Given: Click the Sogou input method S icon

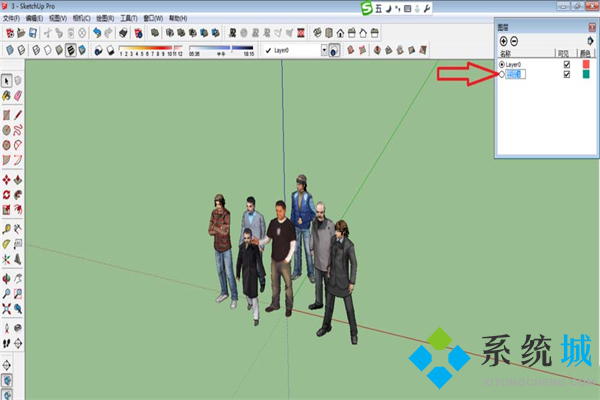Looking at the screenshot, I should 367,8.
